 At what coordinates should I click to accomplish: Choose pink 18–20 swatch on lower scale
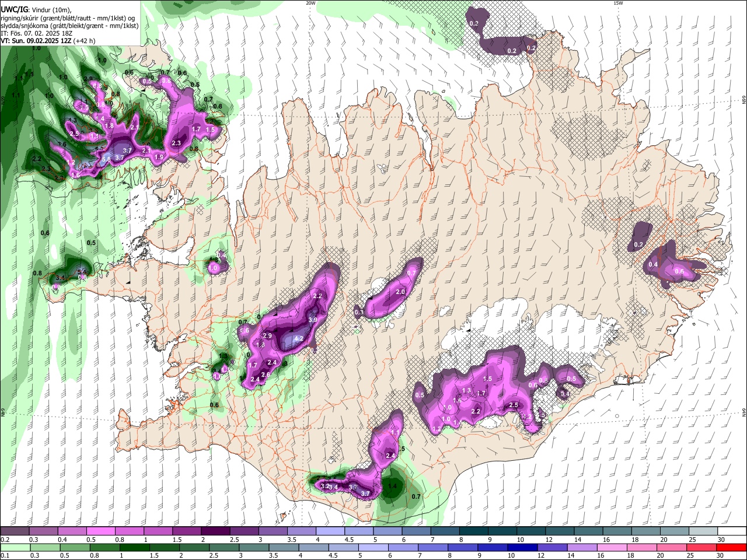642,547
